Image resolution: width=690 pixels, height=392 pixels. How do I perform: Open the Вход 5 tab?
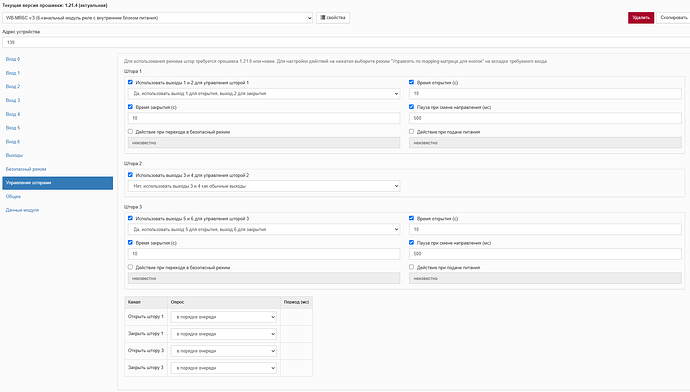[x=13, y=128]
